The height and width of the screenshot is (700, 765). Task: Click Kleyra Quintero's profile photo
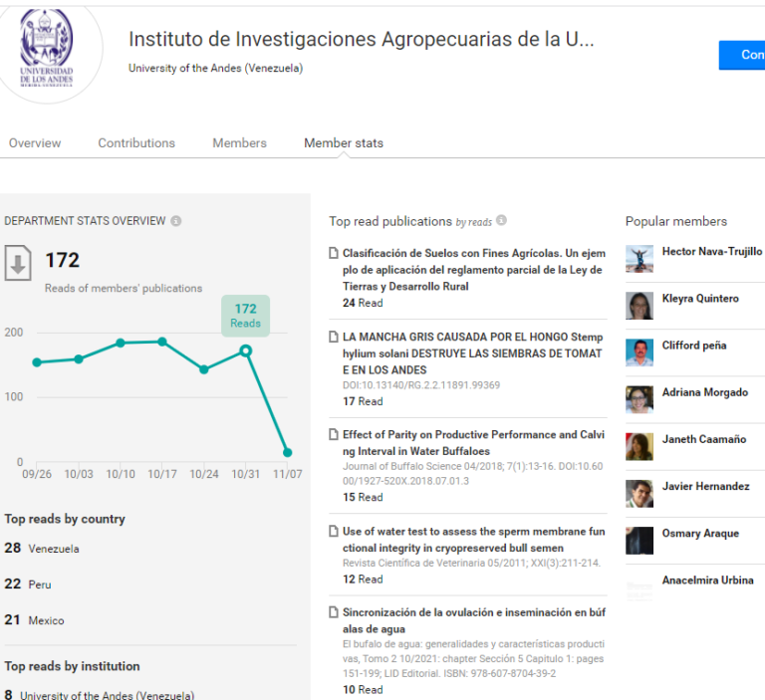pos(639,306)
